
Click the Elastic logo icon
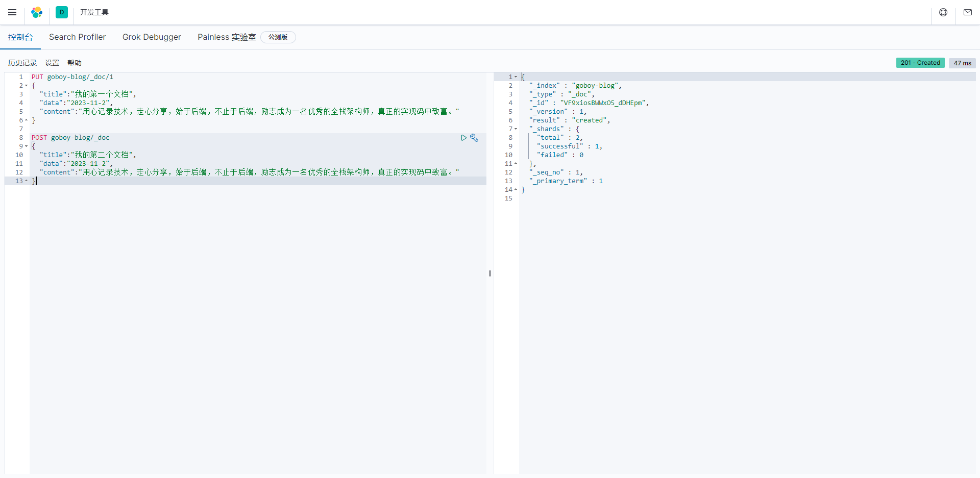coord(37,12)
